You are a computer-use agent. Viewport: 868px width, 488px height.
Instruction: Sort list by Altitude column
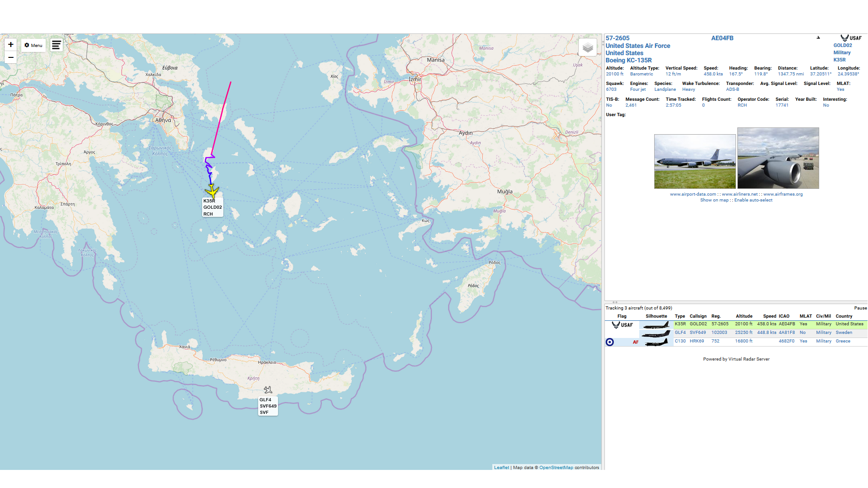point(744,316)
